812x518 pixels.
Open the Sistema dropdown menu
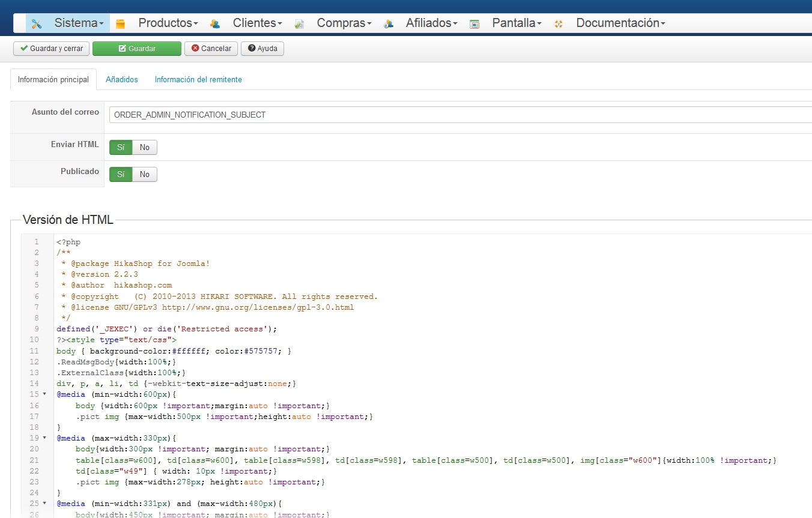coord(79,23)
